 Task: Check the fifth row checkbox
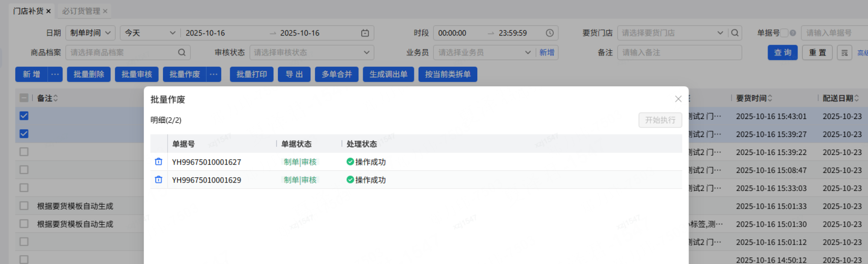(24, 188)
